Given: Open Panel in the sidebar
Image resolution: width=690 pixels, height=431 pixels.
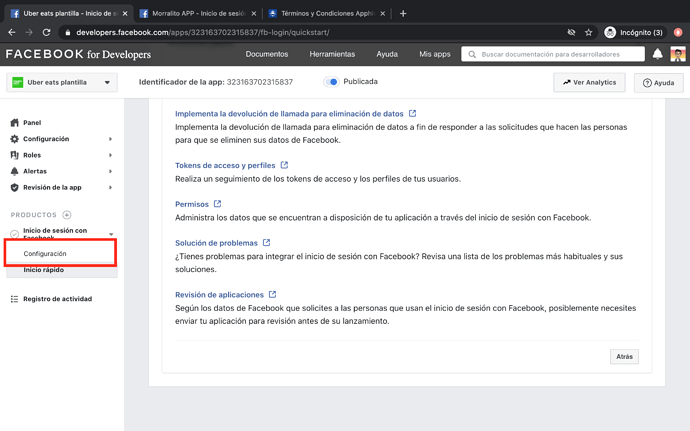Looking at the screenshot, I should (32, 123).
